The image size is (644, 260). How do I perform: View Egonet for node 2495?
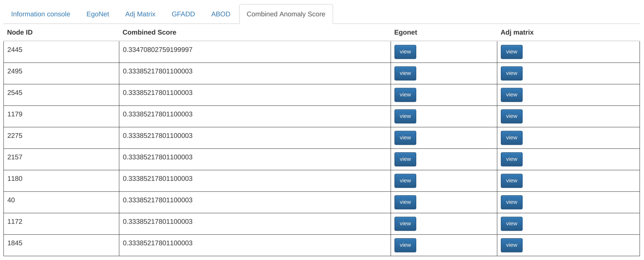point(405,73)
